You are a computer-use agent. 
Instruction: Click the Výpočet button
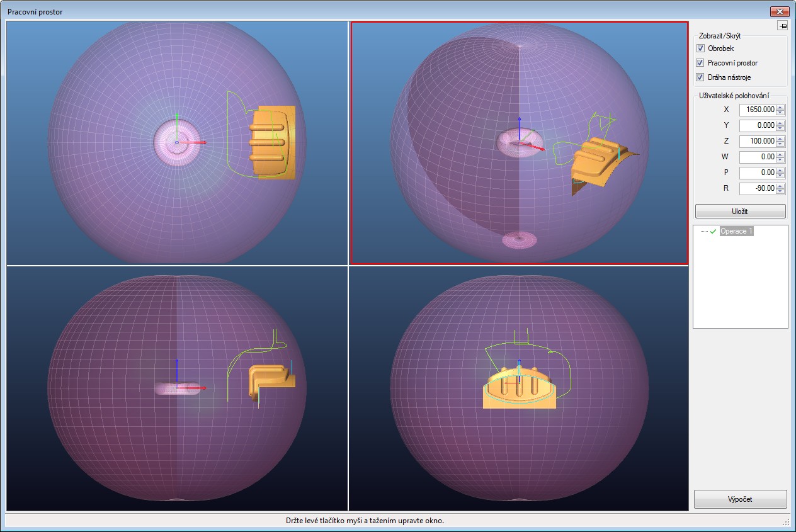(x=740, y=499)
